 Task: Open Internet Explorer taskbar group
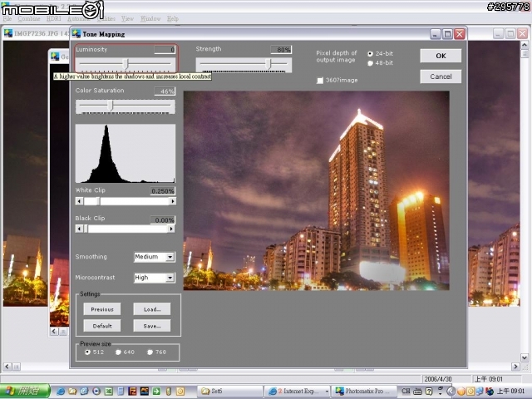pos(297,392)
